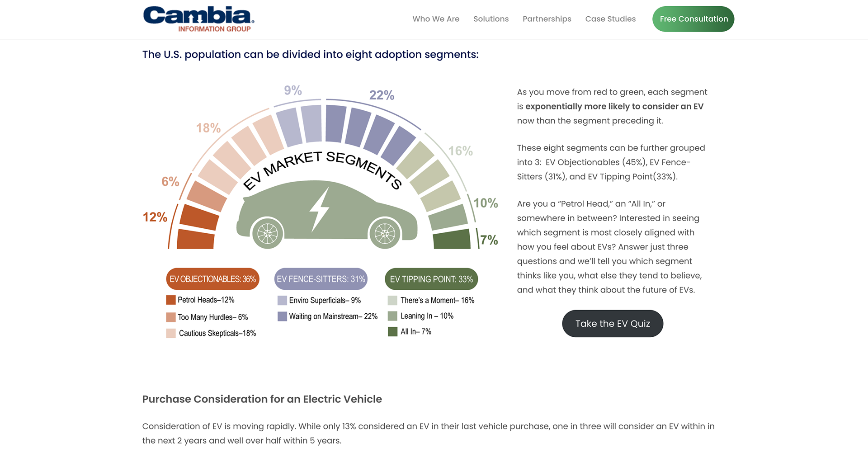Click the Petrol Heads legend color square
Image resolution: width=868 pixels, height=467 pixels.
tap(171, 300)
